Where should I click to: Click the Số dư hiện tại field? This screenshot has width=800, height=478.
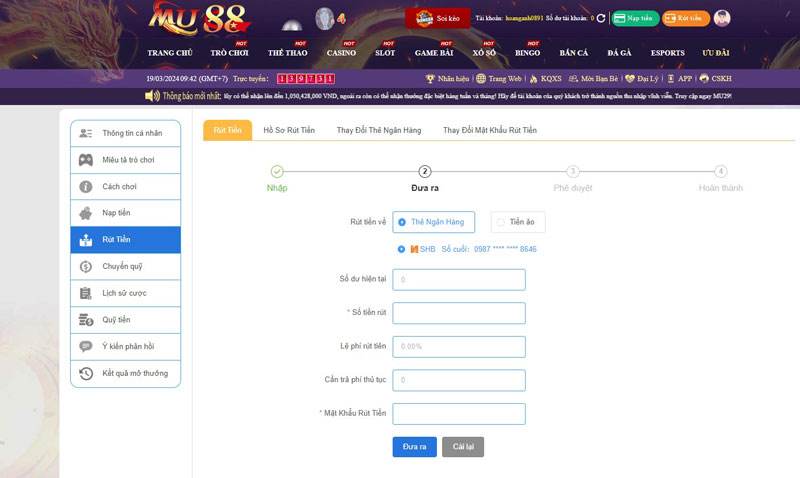(459, 280)
